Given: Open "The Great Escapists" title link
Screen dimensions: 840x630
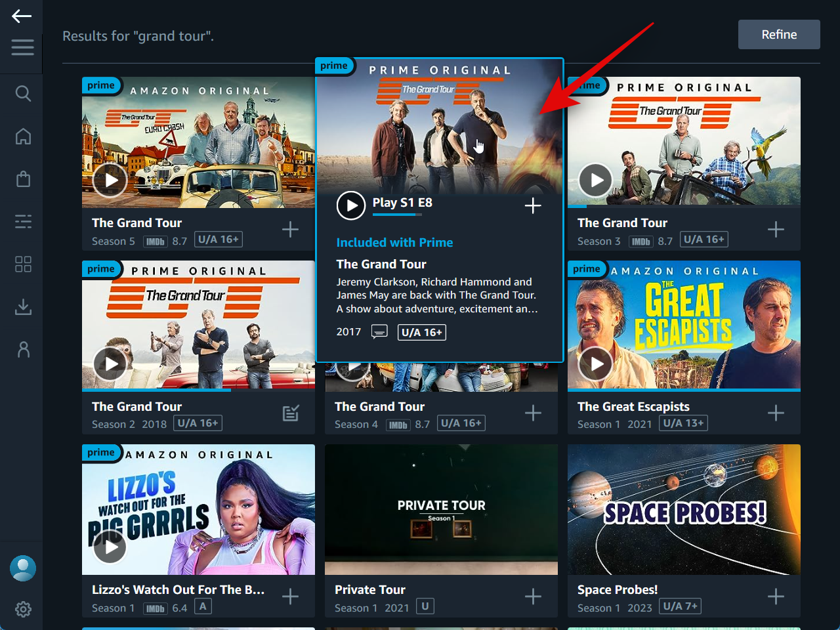Looking at the screenshot, I should [x=633, y=406].
